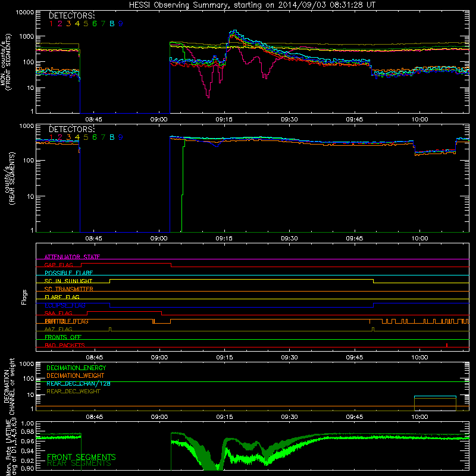Select the FLARE_FLAG label
The width and height of the screenshot is (476, 476).
click(62, 297)
